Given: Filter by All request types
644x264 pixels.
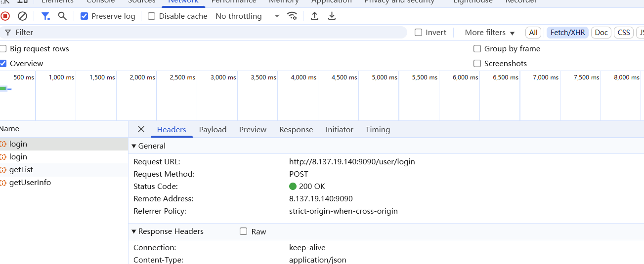Looking at the screenshot, I should click(x=533, y=33).
